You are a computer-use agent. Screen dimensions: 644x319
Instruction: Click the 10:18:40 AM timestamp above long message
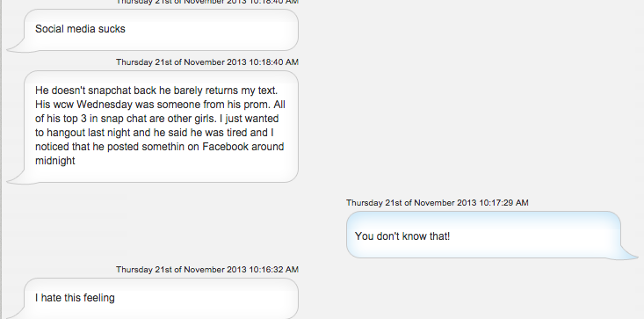[207, 62]
